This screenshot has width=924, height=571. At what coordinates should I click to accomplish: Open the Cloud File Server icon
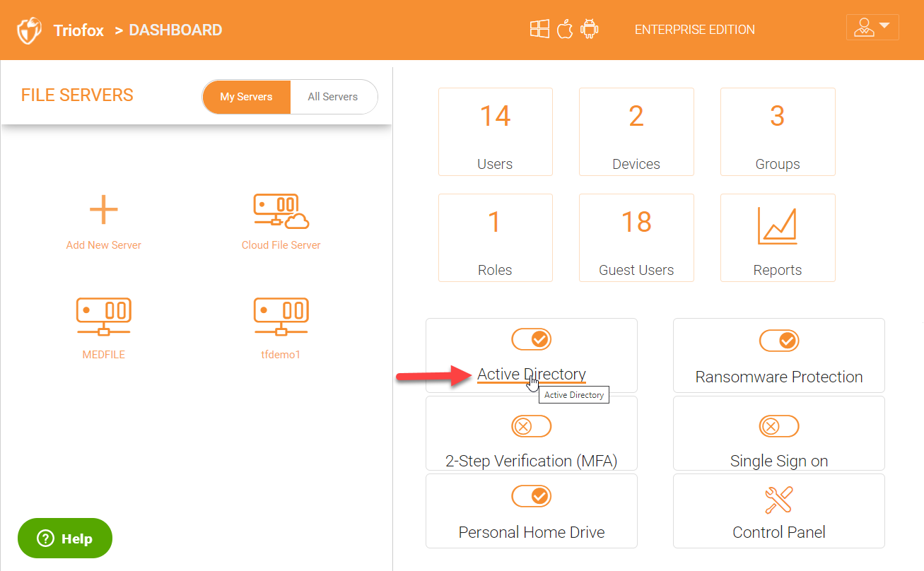click(x=281, y=211)
